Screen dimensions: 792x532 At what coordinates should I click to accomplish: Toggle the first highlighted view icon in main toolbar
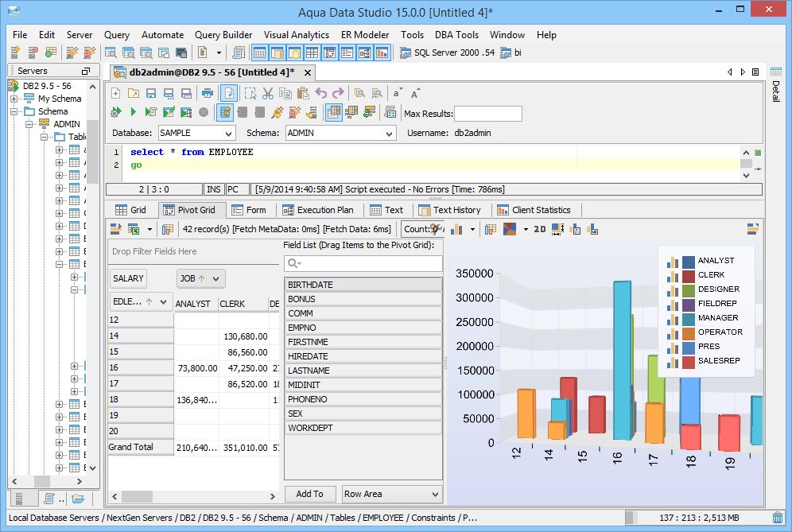(259, 52)
